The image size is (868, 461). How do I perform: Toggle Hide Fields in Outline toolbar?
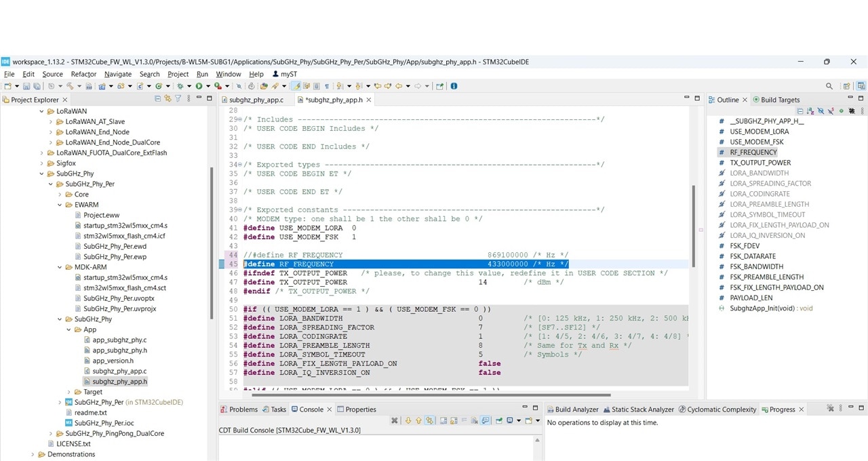coord(821,111)
